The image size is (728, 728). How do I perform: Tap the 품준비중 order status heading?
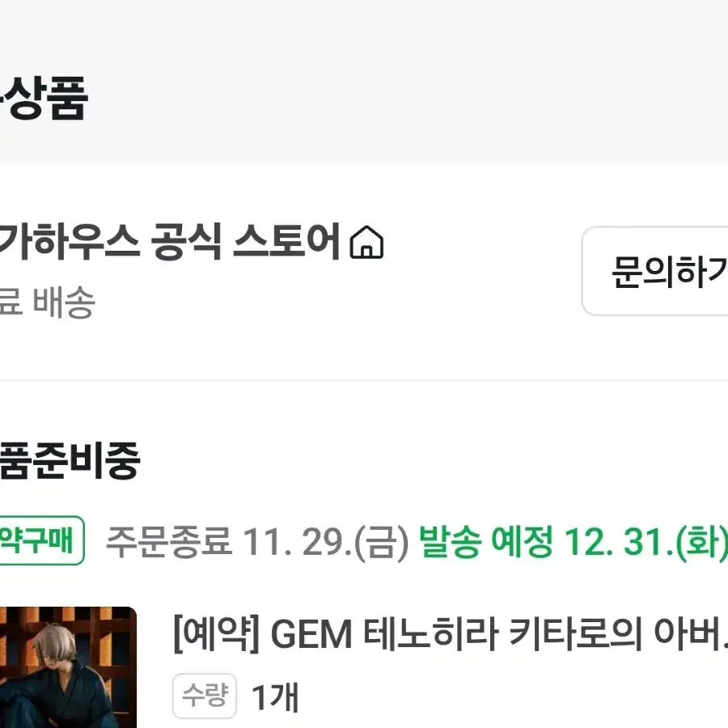(70, 460)
